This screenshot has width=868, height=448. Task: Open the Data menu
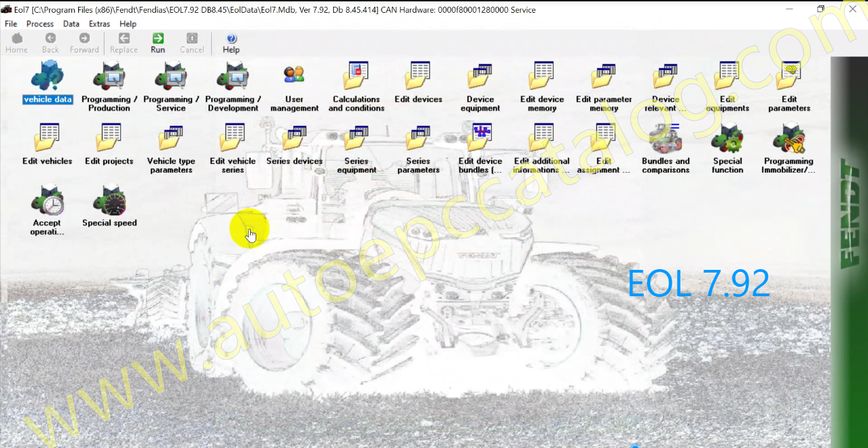[x=71, y=24]
